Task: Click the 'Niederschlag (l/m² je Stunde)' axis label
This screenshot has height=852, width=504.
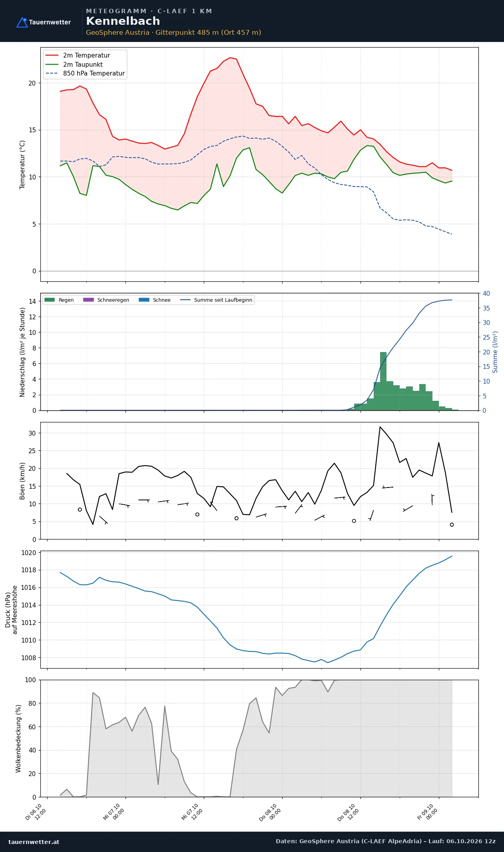Action: 22,352
